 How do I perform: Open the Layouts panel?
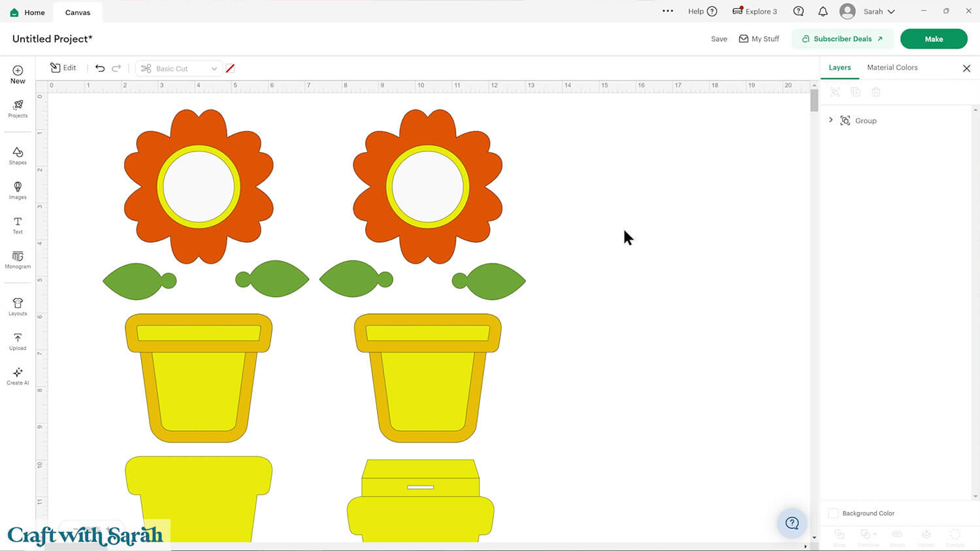pos(18,307)
